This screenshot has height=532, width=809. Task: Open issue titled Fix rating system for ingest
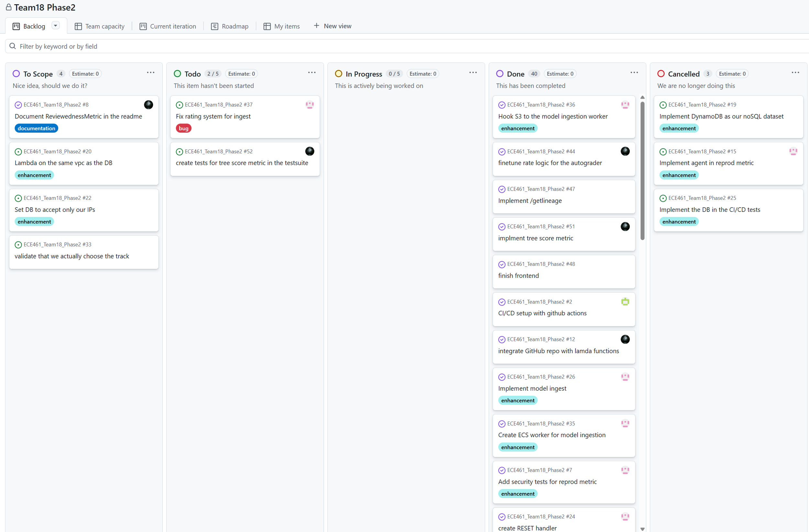click(x=213, y=116)
